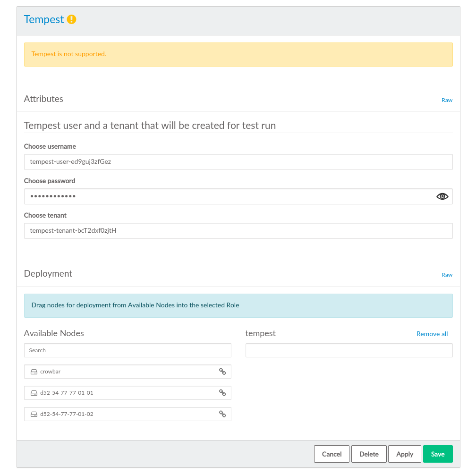Toggle password visibility with the eye icon
This screenshot has width=476, height=474.
pyautogui.click(x=442, y=196)
